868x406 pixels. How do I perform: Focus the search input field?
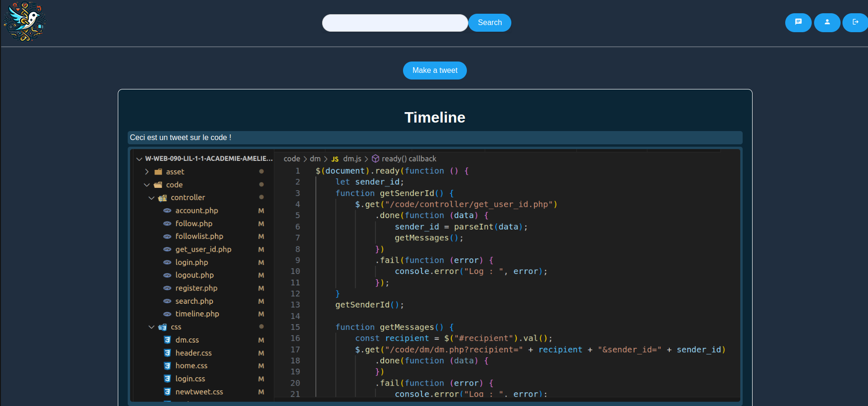(395, 23)
